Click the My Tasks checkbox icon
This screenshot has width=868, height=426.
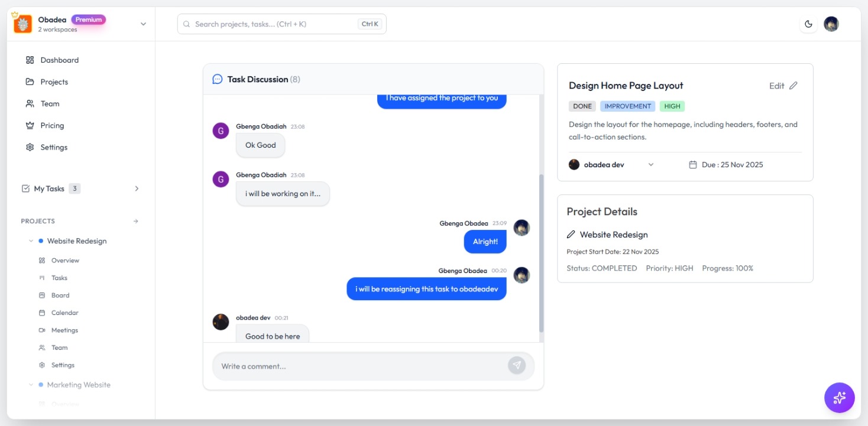click(25, 188)
